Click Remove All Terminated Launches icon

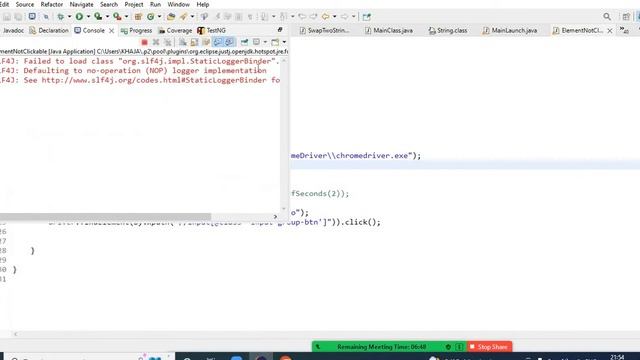coord(167,42)
